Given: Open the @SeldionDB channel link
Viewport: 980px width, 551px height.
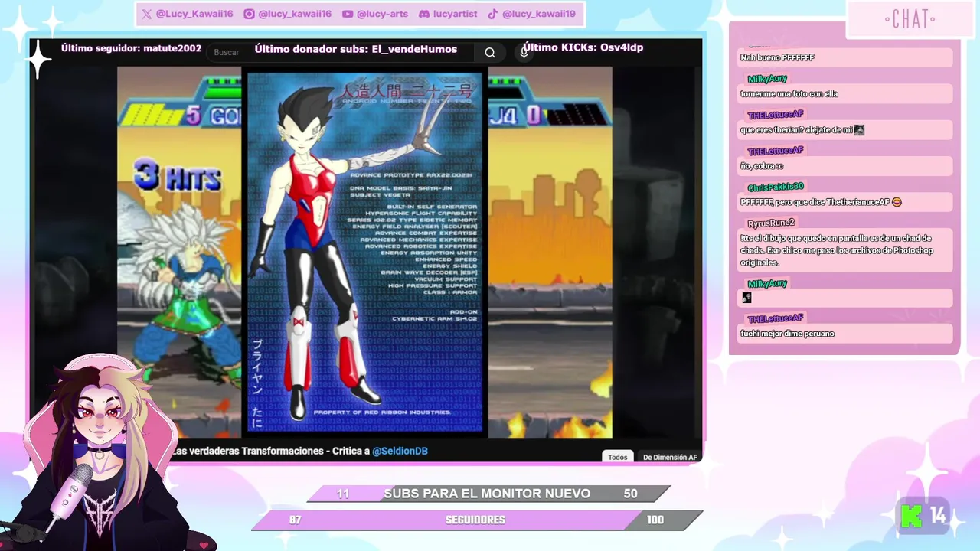Looking at the screenshot, I should (x=400, y=451).
